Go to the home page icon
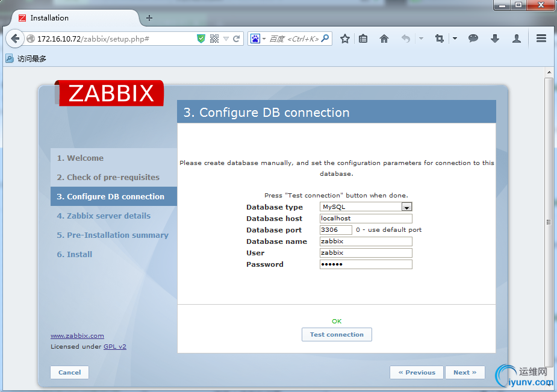 [x=384, y=39]
